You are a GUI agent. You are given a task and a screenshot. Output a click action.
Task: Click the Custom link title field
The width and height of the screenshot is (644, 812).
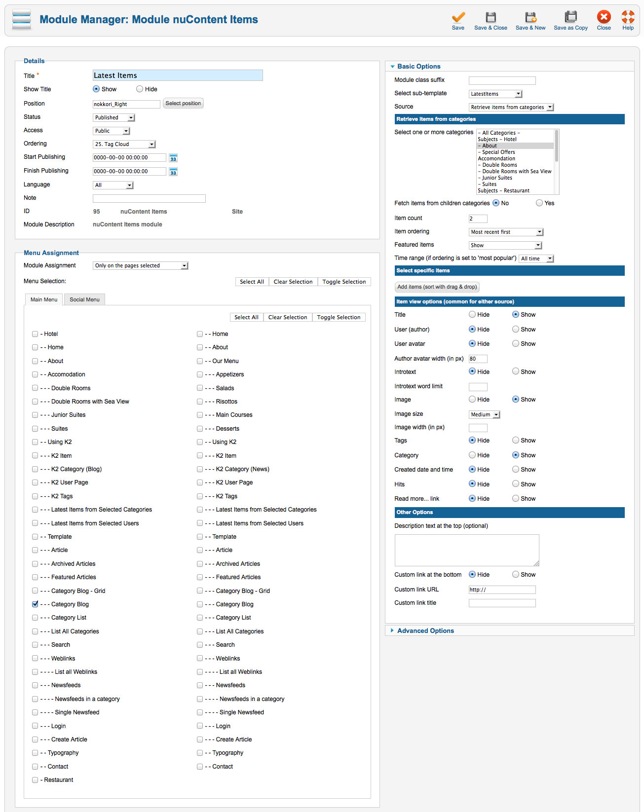coord(502,603)
